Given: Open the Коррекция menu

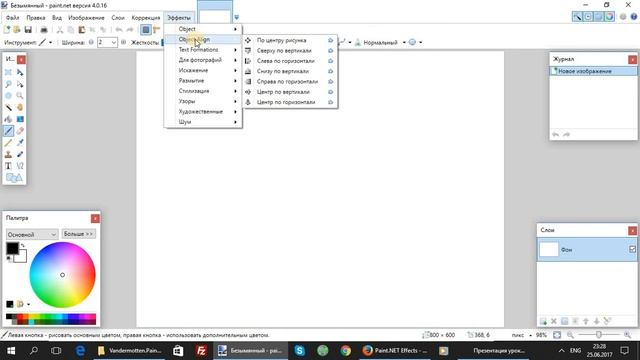Looking at the screenshot, I should [x=146, y=18].
